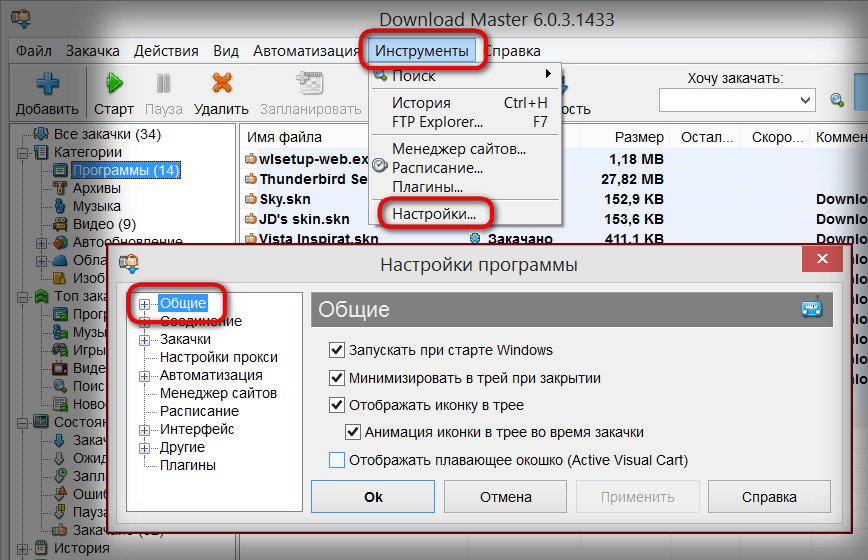868x560 pixels.
Task: Open Менеджер сайтов... menu entry
Action: (x=459, y=149)
